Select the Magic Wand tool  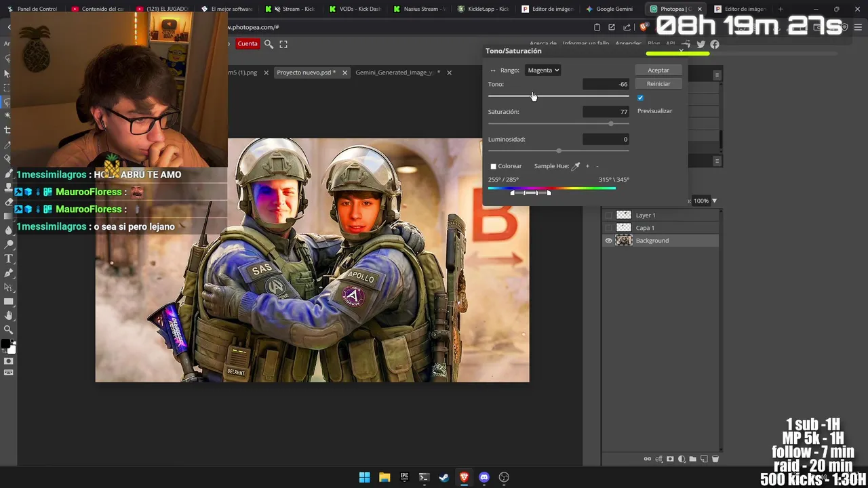click(x=7, y=116)
